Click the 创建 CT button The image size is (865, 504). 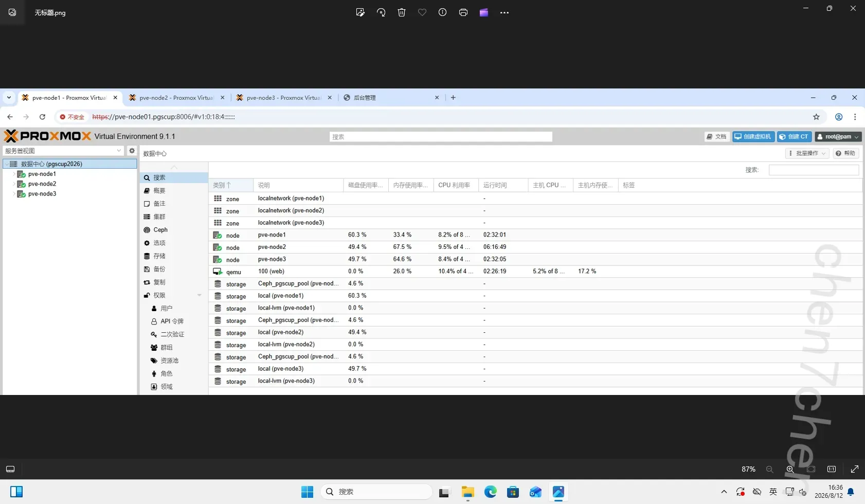coord(794,137)
